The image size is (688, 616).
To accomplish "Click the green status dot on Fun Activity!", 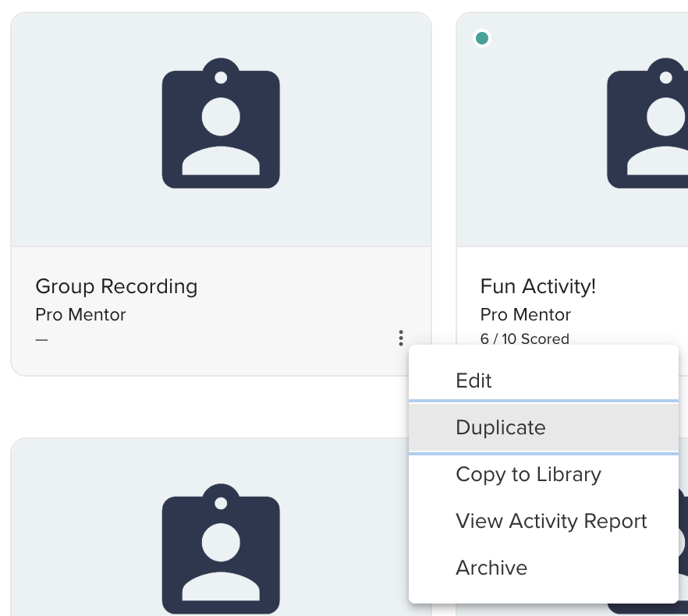I will [x=482, y=39].
